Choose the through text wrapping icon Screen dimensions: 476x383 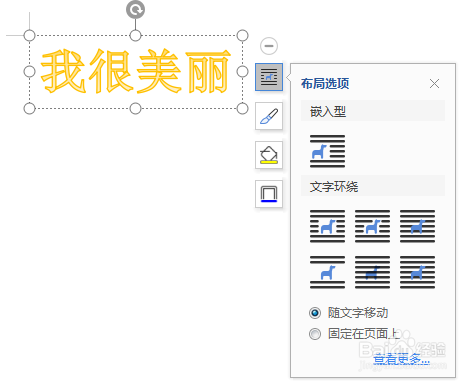417,226
